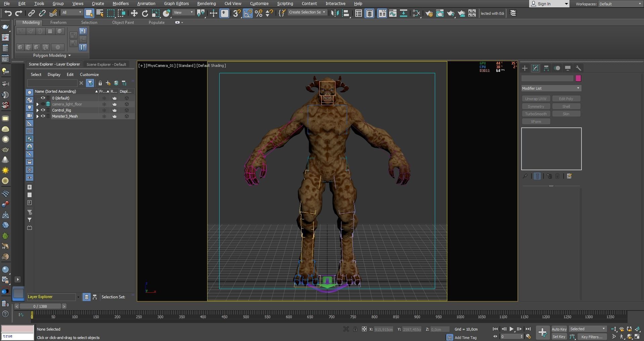The image size is (644, 341).
Task: Open the Graph Editors menu
Action: click(x=176, y=3)
